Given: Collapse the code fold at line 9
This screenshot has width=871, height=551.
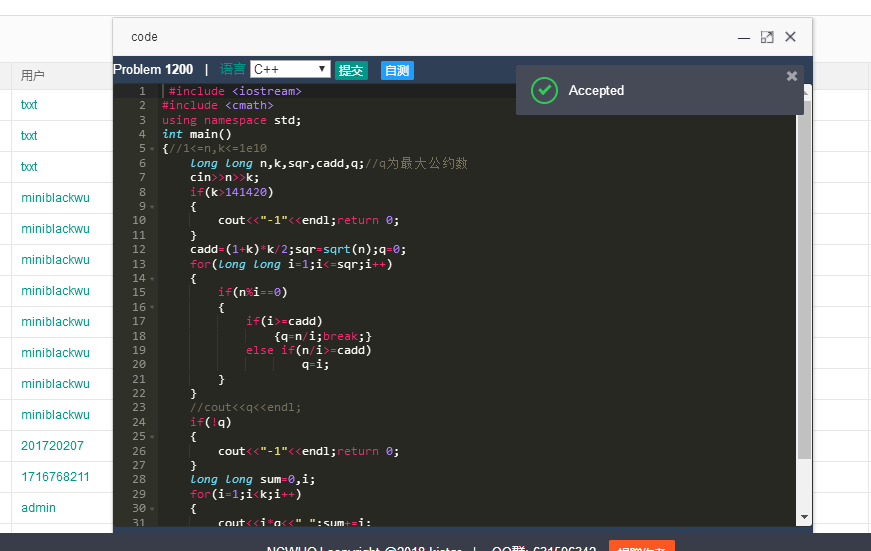Looking at the screenshot, I should point(152,207).
